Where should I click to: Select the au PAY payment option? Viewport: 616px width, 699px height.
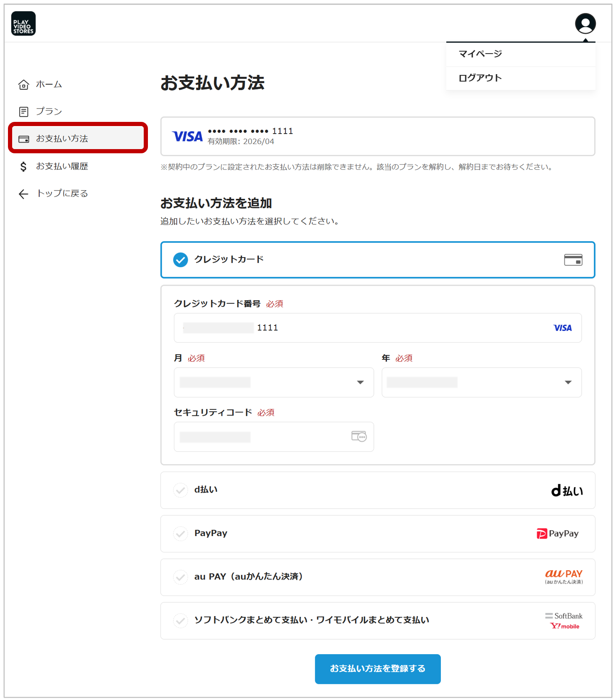[377, 577]
